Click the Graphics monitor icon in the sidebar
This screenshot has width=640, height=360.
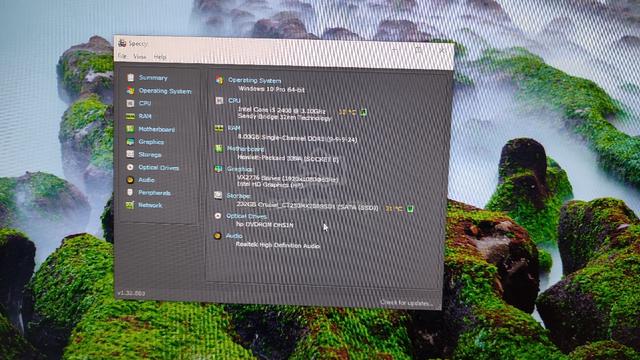tap(130, 142)
